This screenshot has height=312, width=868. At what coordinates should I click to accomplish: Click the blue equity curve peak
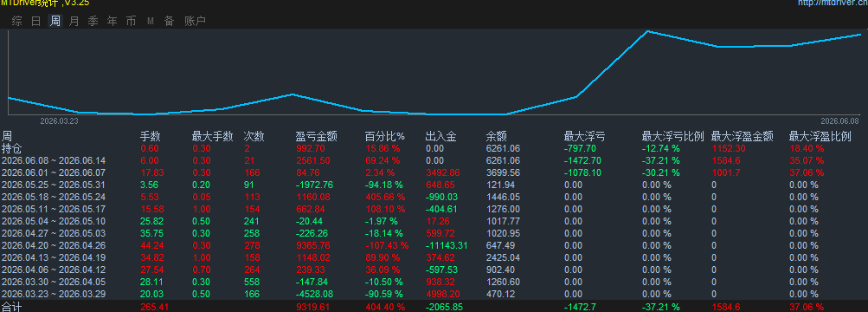coord(647,31)
